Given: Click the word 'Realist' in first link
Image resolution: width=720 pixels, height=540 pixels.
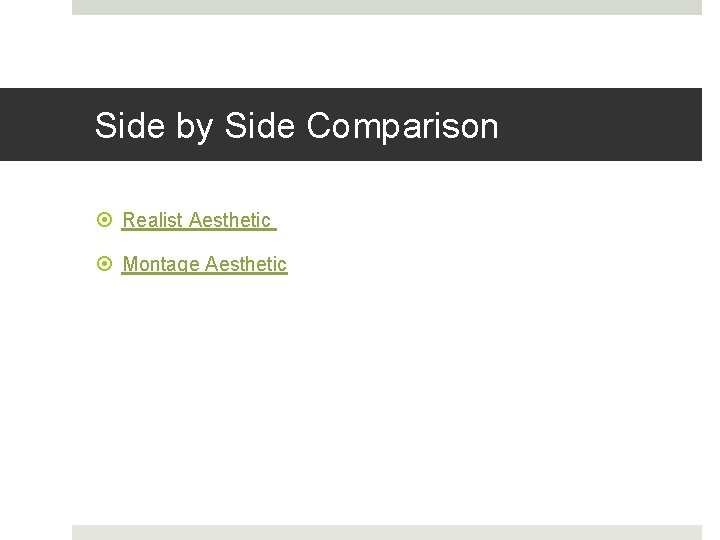Looking at the screenshot, I should 152,220.
